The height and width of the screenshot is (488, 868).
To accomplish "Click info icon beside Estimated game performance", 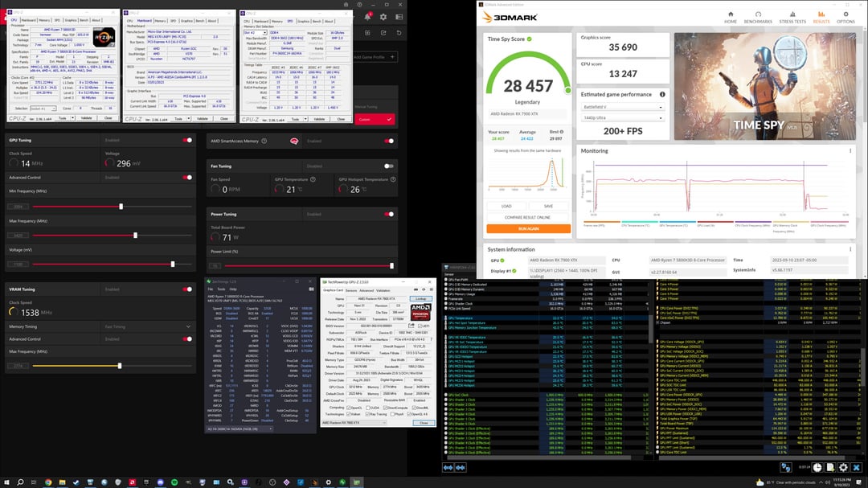I will pos(662,95).
